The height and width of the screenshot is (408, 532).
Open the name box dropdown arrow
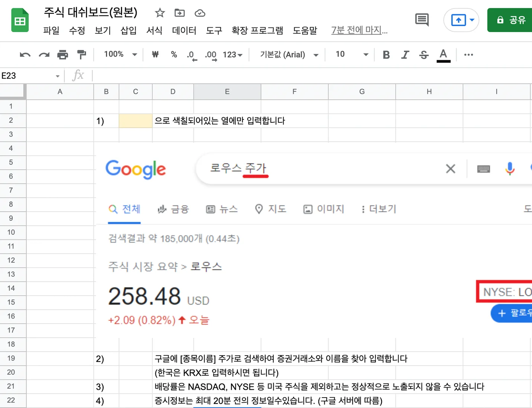coord(57,76)
